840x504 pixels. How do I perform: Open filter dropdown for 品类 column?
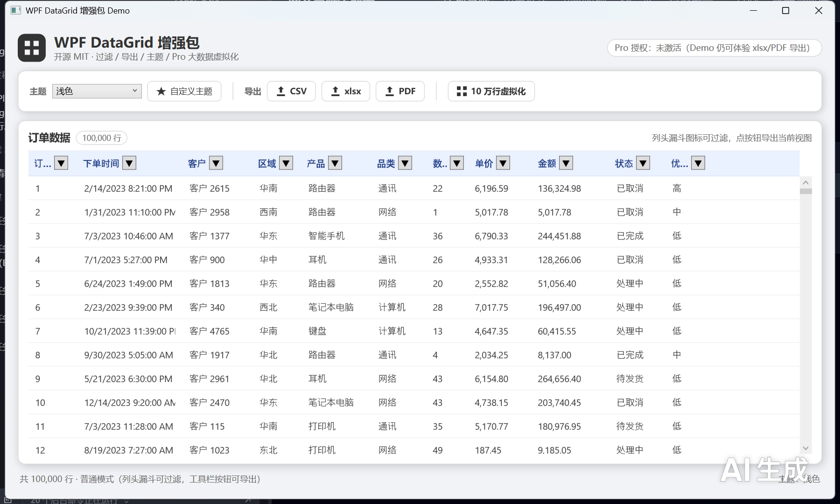pos(405,163)
